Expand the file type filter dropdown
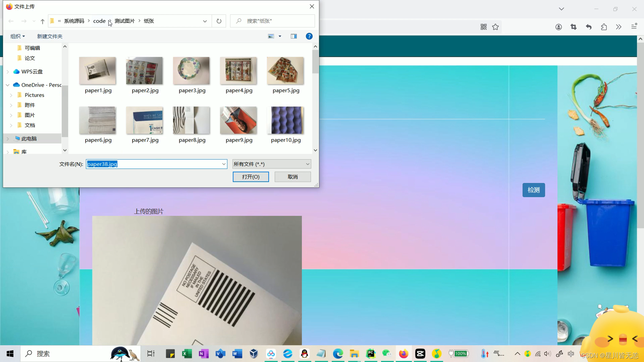This screenshot has height=362, width=644. [307, 164]
